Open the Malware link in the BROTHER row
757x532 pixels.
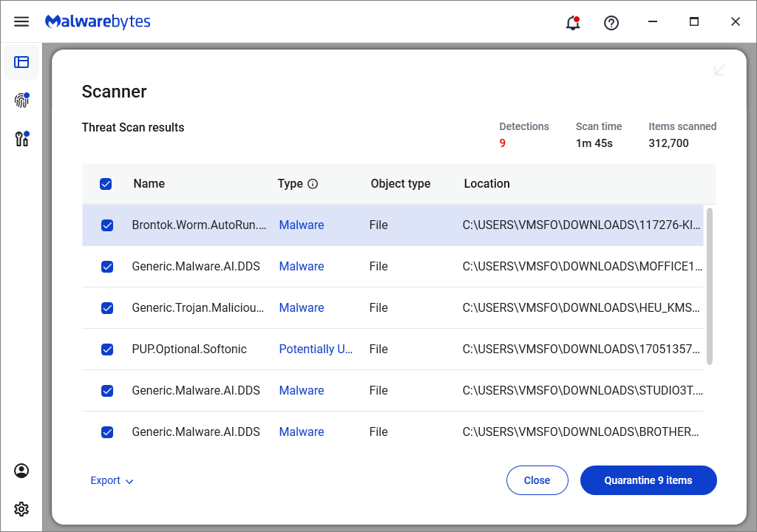click(x=302, y=432)
